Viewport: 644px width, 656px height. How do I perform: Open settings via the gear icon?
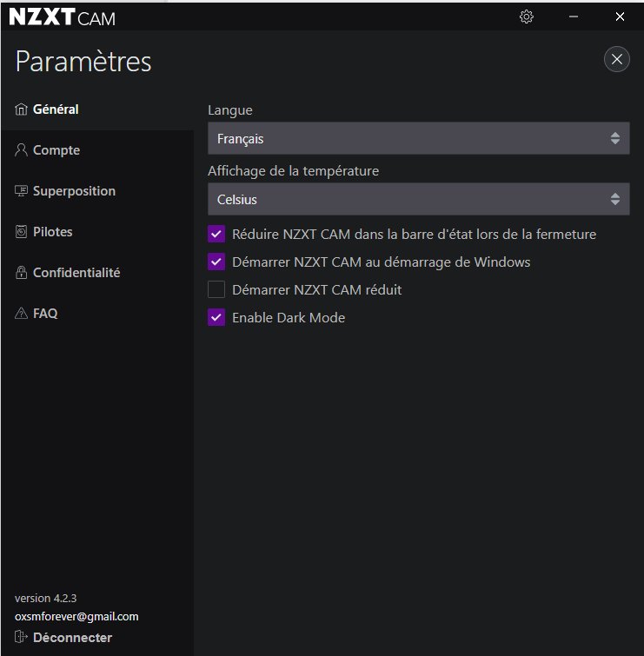[526, 17]
